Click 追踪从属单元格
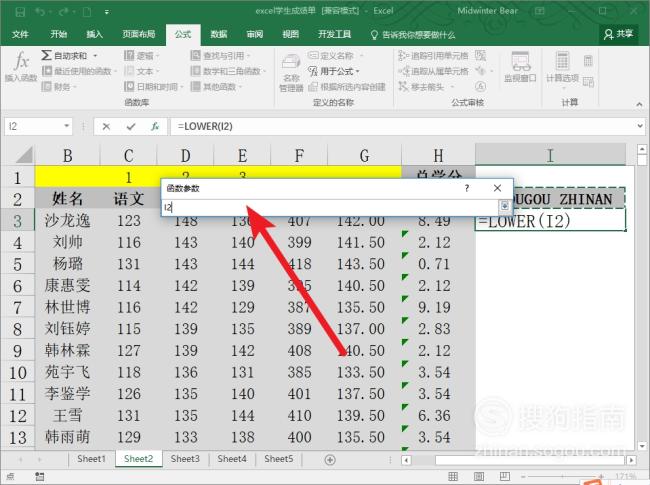 point(434,71)
